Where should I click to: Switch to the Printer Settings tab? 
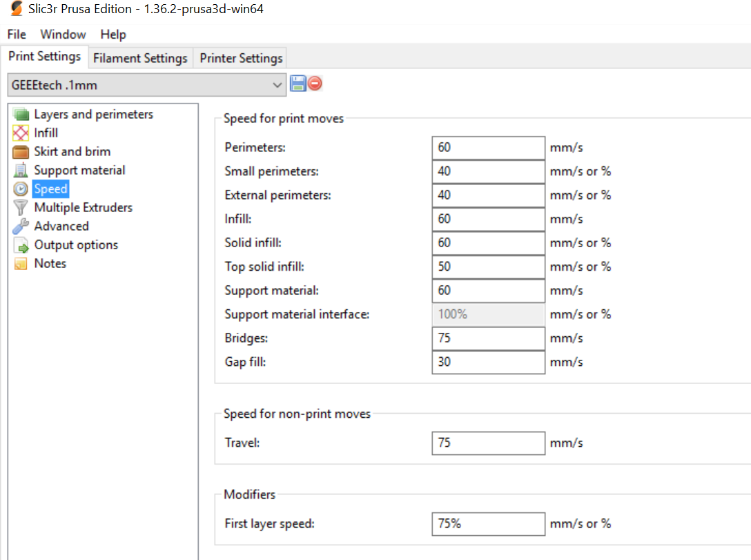tap(241, 58)
